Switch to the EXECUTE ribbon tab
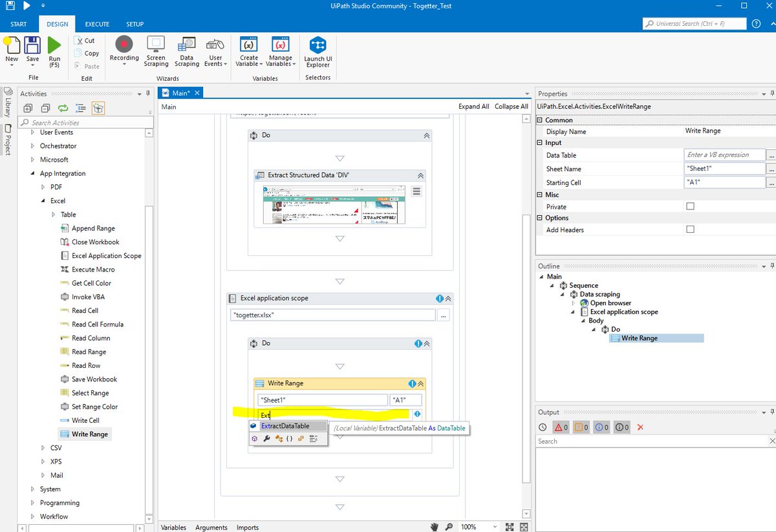The image size is (776, 532). tap(98, 24)
